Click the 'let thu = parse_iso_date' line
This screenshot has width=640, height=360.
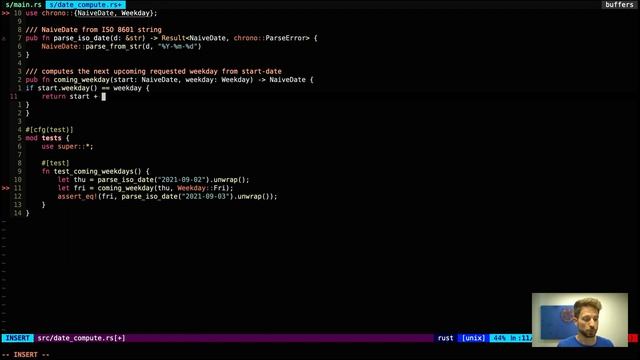153,180
